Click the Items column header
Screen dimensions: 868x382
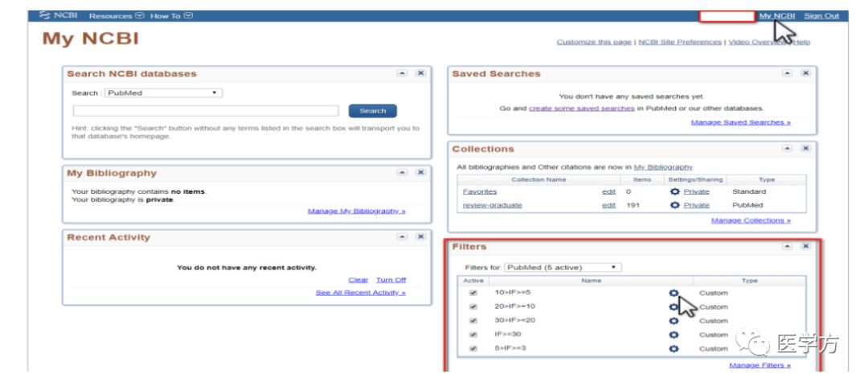click(x=642, y=179)
